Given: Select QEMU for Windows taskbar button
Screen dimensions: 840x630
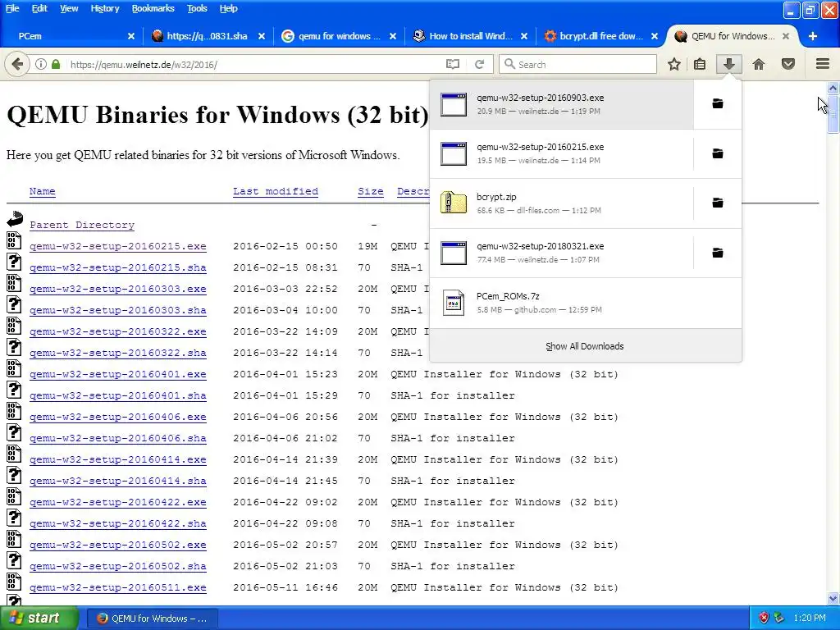Looking at the screenshot, I should (x=152, y=619).
